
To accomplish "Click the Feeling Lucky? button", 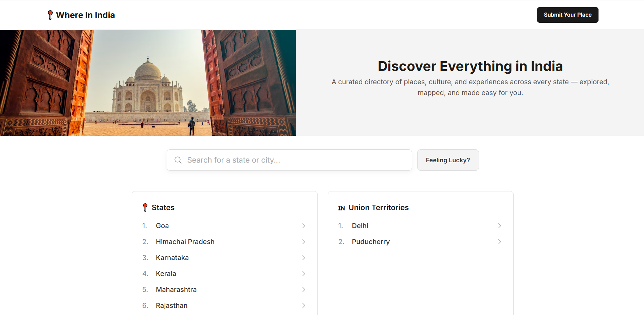I will (448, 160).
